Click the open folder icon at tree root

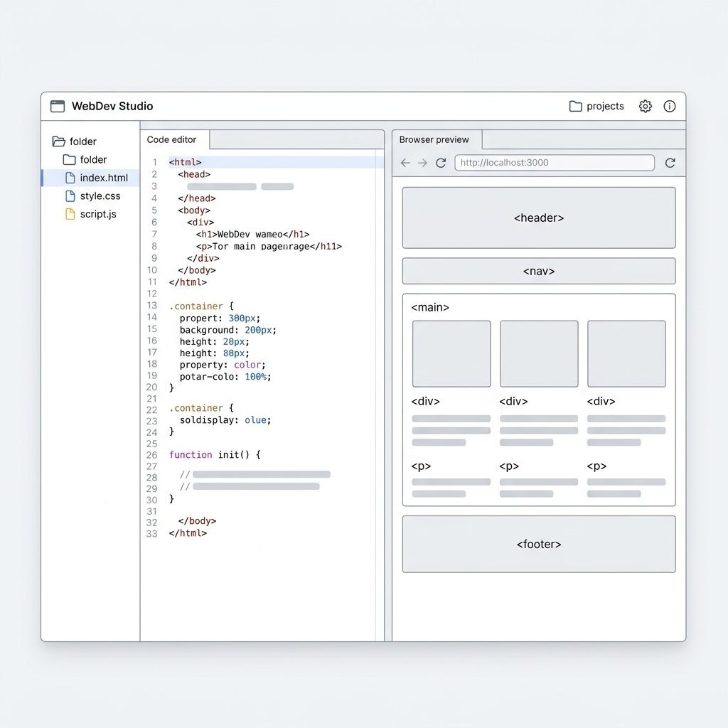pos(59,141)
